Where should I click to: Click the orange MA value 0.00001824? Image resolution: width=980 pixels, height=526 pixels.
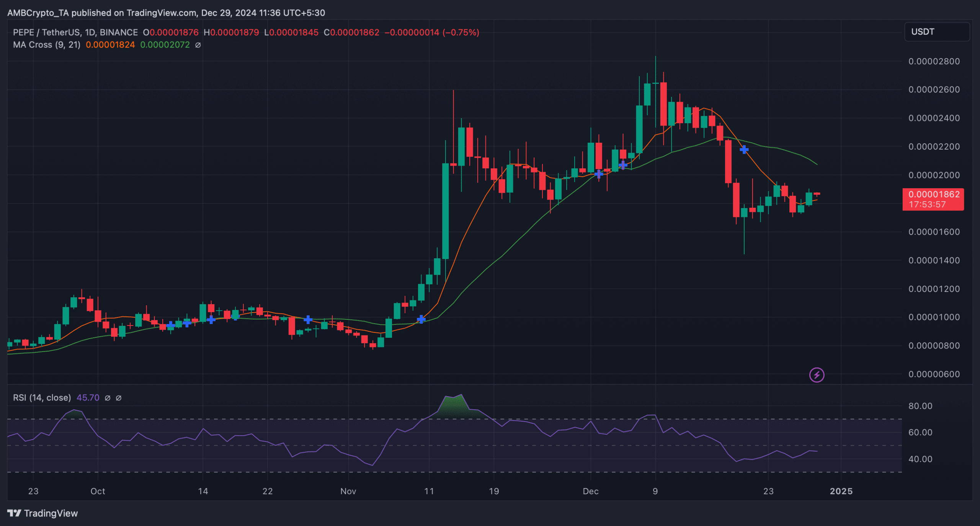[110, 45]
